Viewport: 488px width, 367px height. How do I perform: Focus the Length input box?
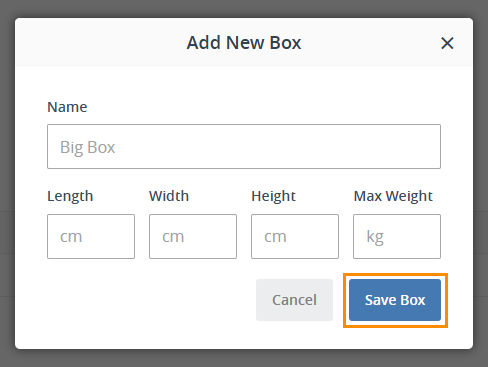91,236
